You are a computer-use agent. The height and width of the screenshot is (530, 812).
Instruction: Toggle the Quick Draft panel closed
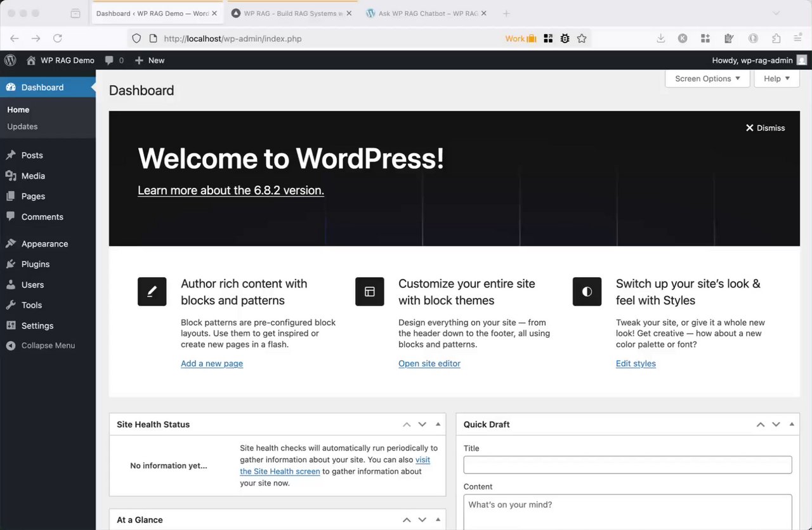coord(791,424)
